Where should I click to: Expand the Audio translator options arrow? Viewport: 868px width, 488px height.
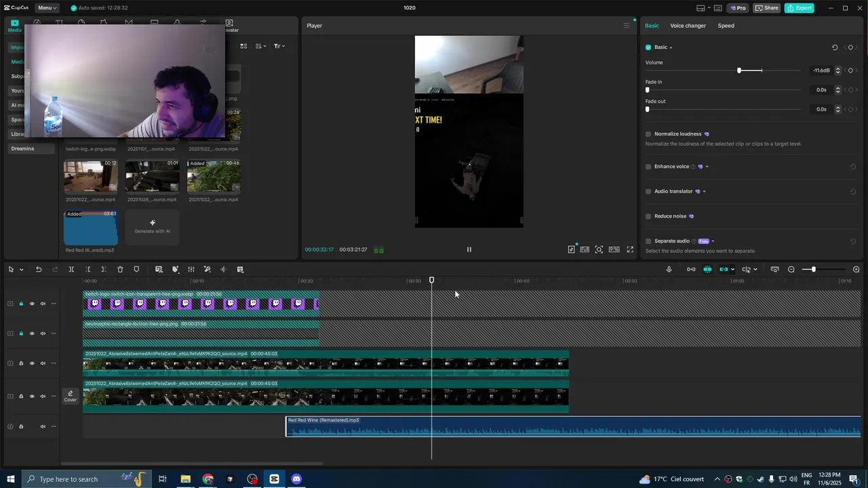click(x=704, y=192)
